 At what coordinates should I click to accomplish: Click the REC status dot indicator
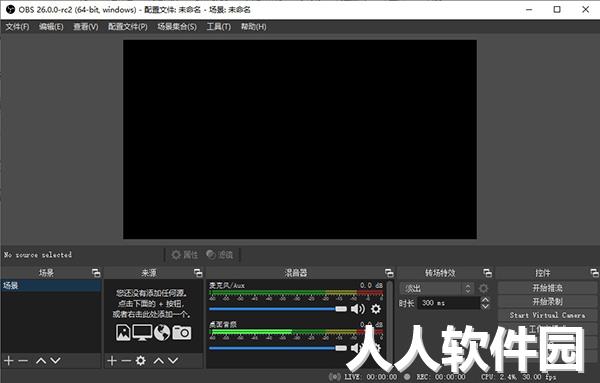tap(407, 377)
